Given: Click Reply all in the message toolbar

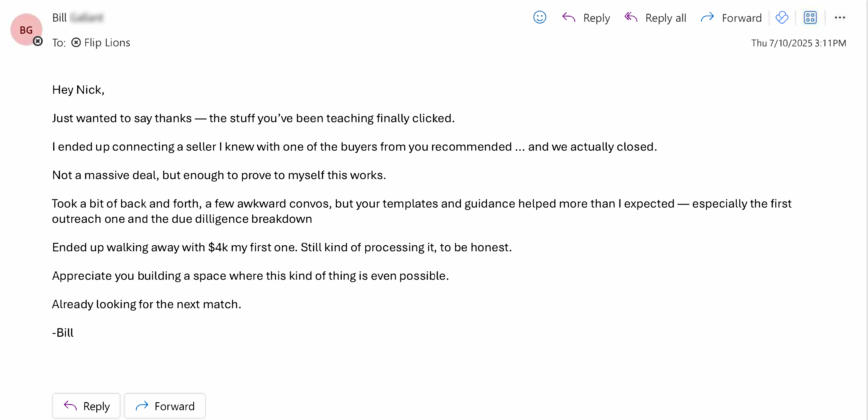Looking at the screenshot, I should [655, 18].
